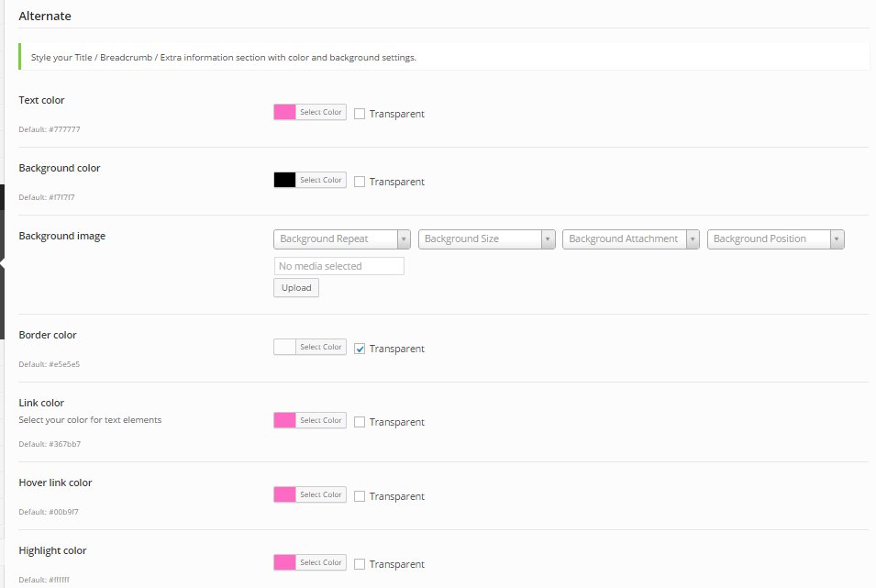Uncheck Transparent for Border color
876x588 pixels.
360,349
